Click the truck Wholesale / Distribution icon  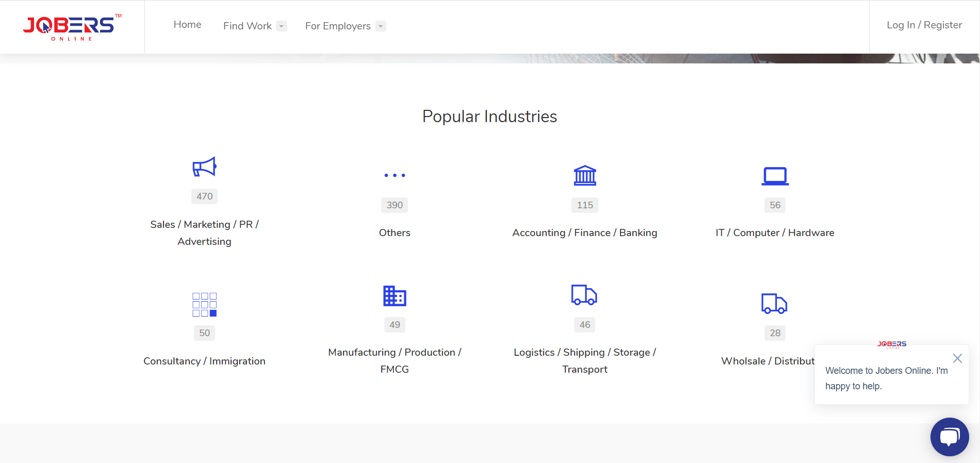coord(774,304)
